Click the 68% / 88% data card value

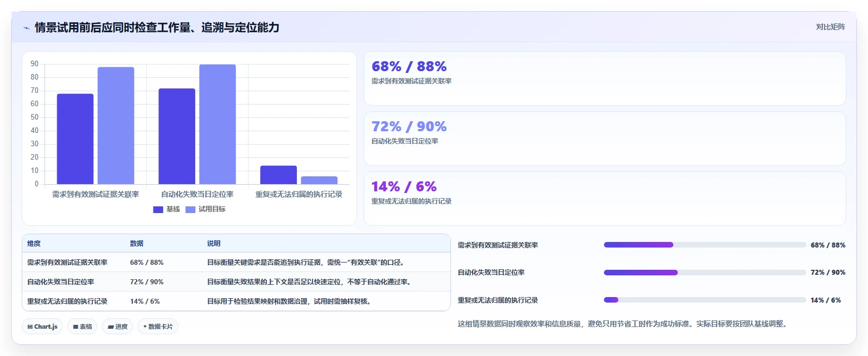(409, 66)
